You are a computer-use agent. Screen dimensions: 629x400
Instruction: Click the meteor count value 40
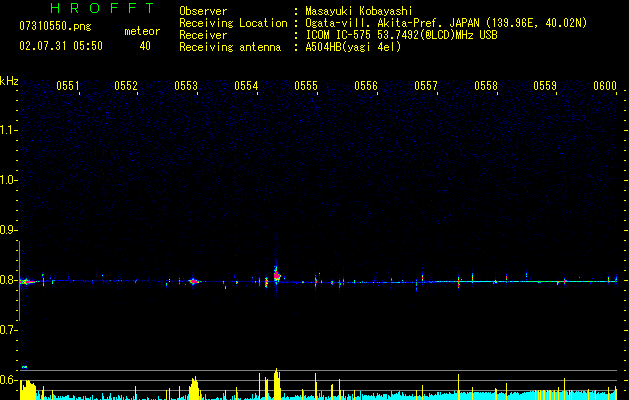tap(145, 46)
